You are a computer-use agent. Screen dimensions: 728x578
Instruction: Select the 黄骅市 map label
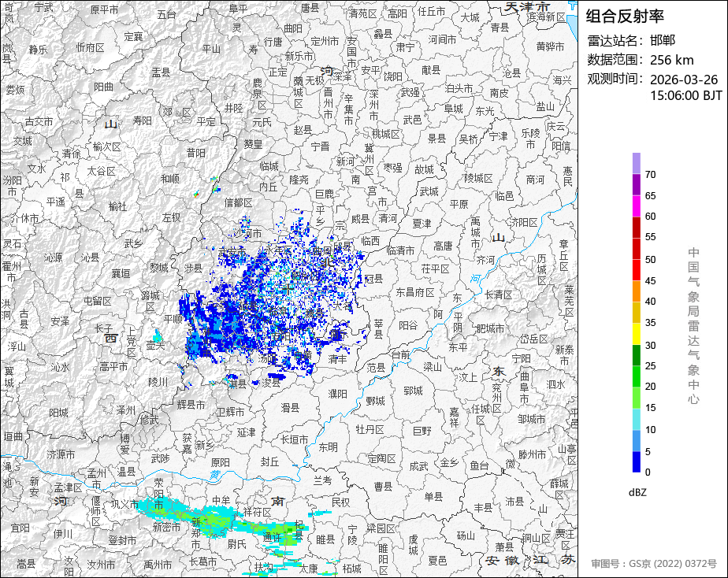[550, 46]
